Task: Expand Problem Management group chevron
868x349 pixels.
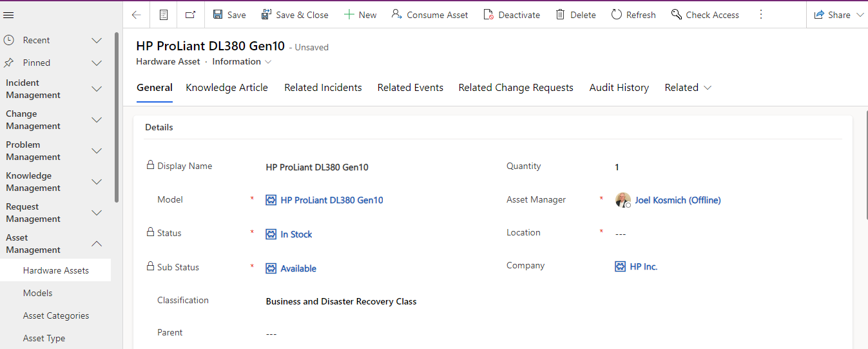Action: click(x=97, y=151)
